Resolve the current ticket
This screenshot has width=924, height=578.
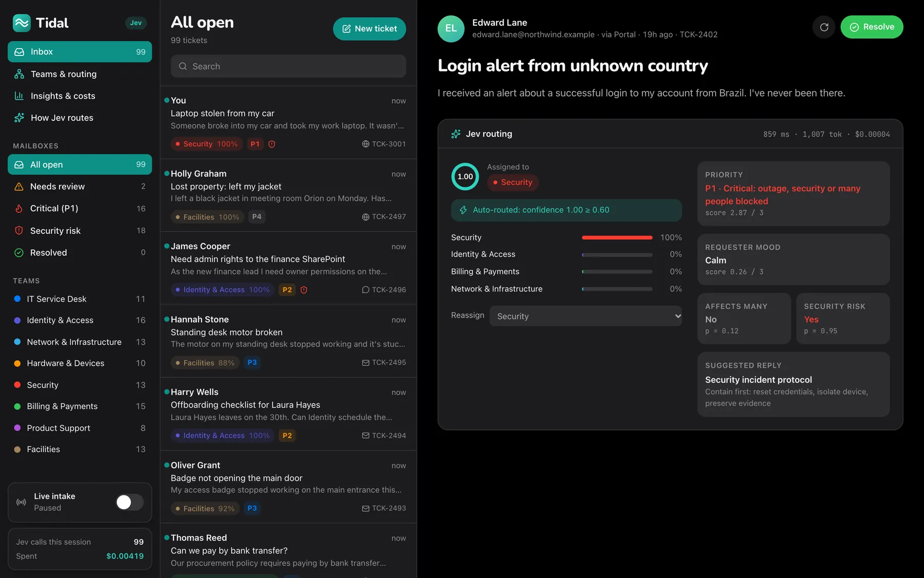tap(872, 27)
